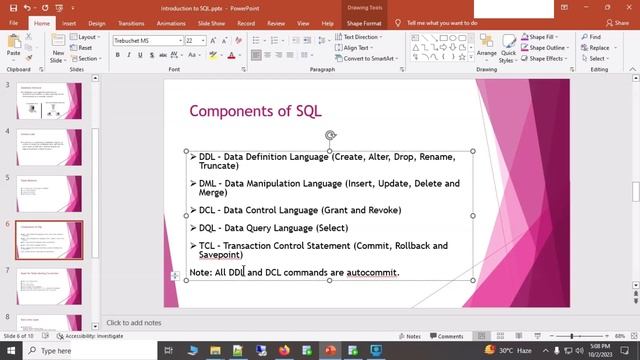Screen dimensions: 640x360
Task: Toggle Text Shadow formatting
Action: [151, 55]
